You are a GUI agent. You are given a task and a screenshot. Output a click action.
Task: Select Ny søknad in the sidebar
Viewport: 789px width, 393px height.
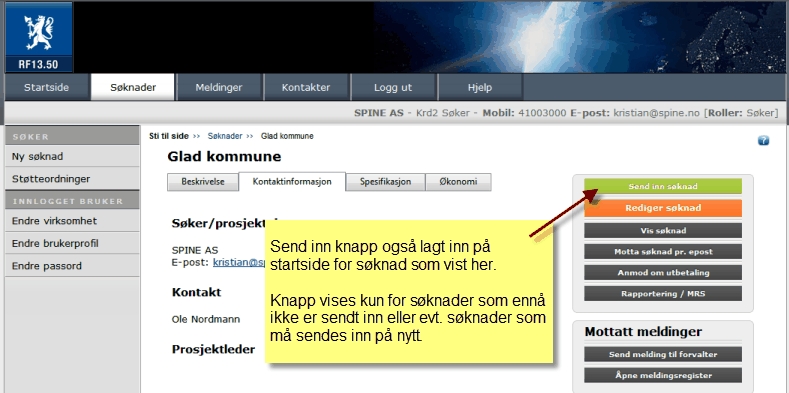(72, 156)
